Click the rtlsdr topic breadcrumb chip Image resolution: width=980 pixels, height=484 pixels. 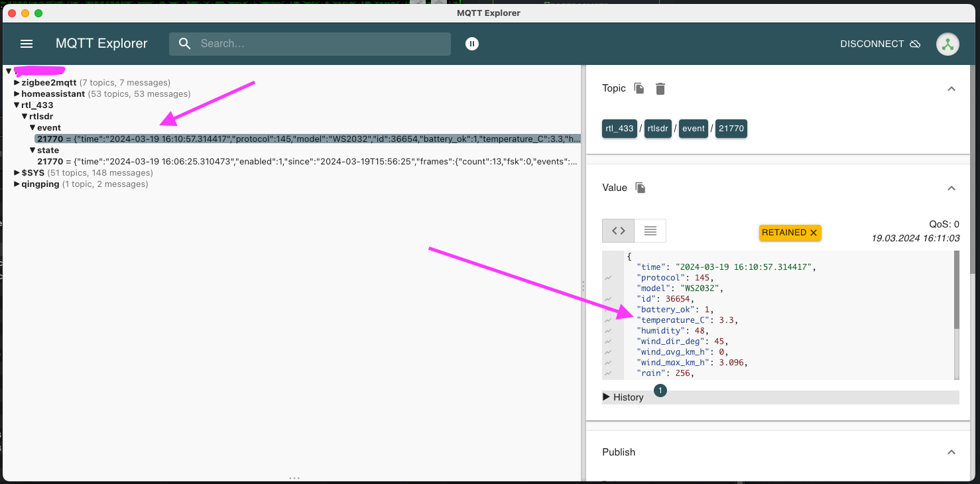(658, 129)
